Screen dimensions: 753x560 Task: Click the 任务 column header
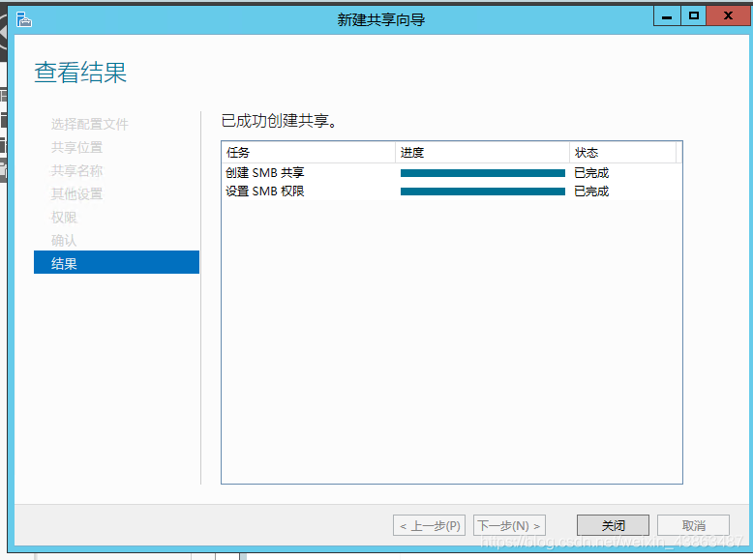[x=309, y=153]
